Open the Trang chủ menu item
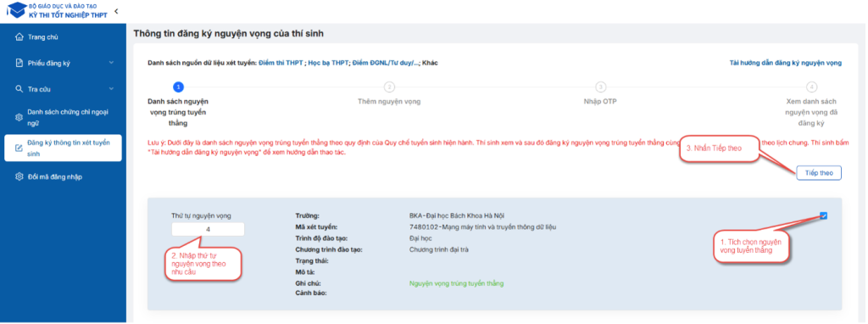The image size is (868, 324). click(x=63, y=37)
